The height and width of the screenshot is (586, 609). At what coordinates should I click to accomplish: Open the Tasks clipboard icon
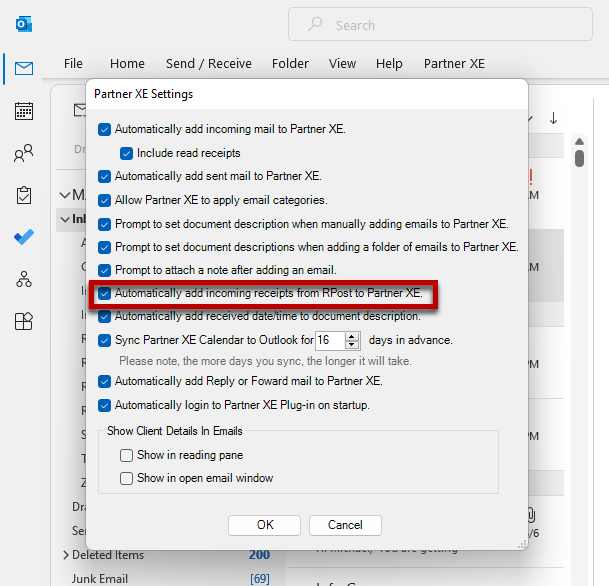(x=24, y=195)
